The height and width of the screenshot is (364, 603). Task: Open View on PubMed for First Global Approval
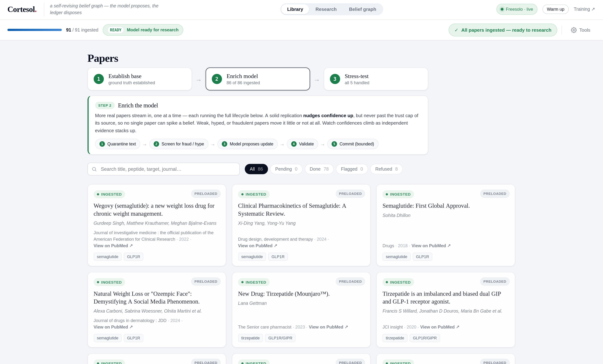[431, 246]
